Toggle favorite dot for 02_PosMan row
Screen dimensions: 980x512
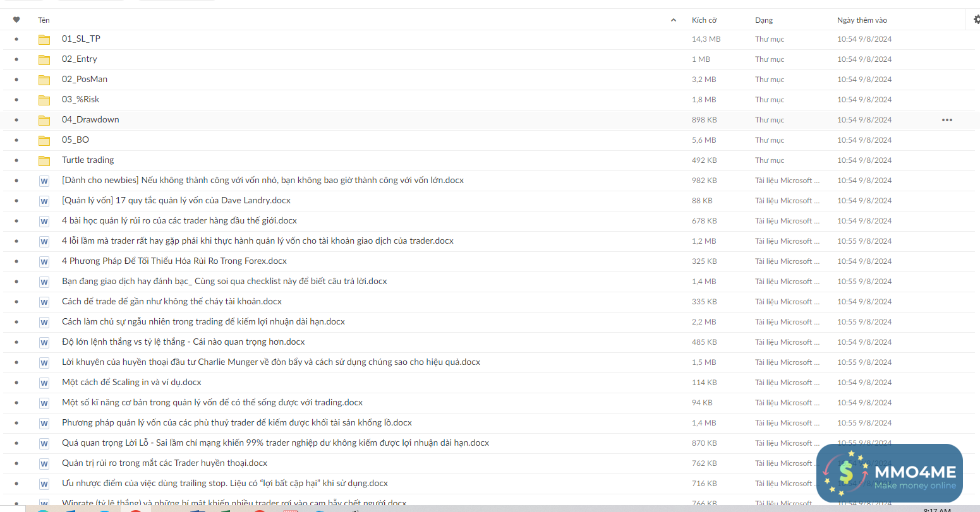tap(16, 80)
